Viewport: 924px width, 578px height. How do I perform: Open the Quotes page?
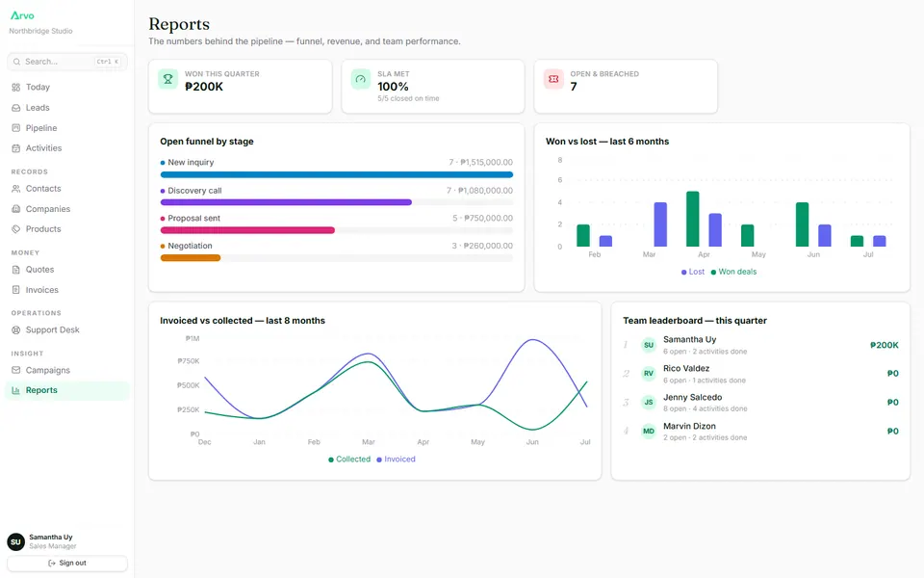tap(67, 270)
